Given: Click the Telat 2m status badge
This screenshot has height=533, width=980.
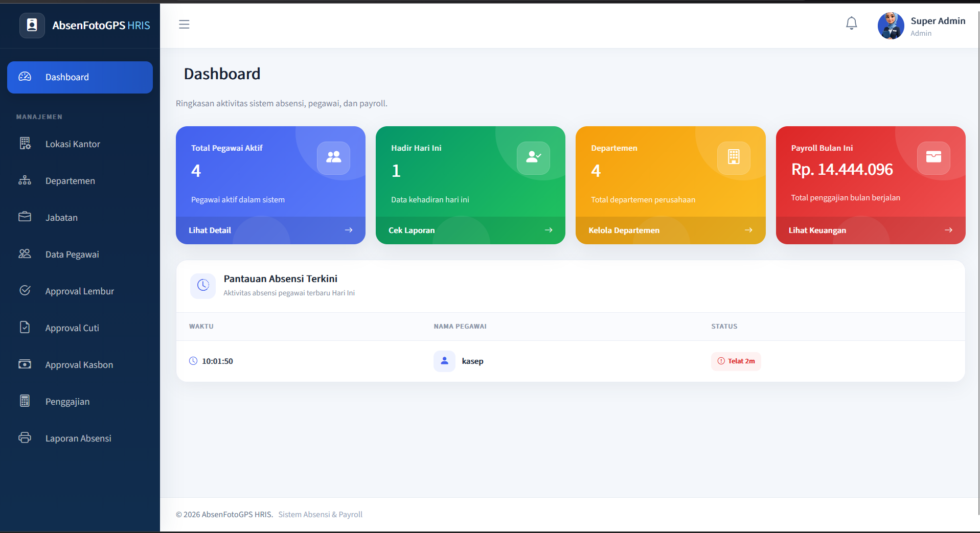Looking at the screenshot, I should click(736, 361).
